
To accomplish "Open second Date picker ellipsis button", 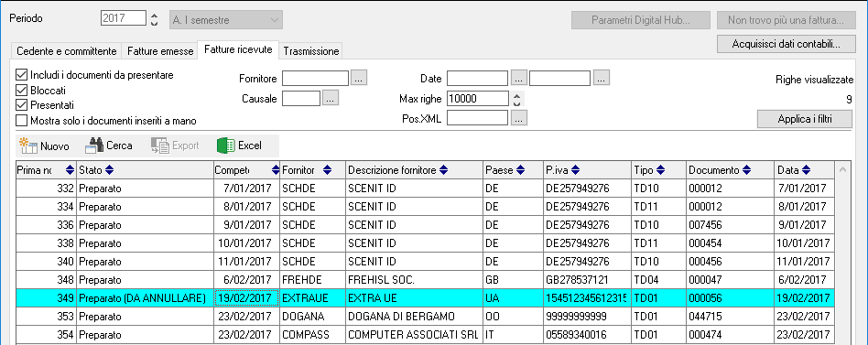I will click(x=602, y=78).
